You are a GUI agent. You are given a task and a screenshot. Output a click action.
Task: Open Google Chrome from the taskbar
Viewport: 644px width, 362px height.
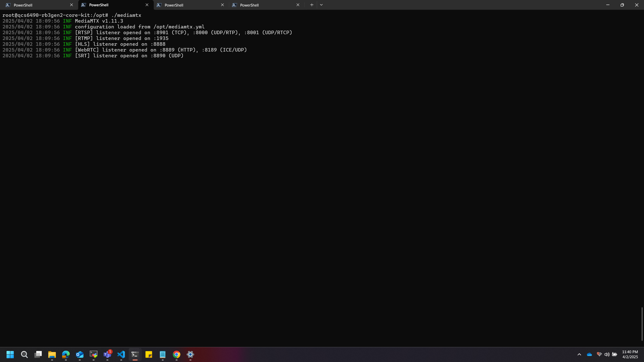(176, 354)
